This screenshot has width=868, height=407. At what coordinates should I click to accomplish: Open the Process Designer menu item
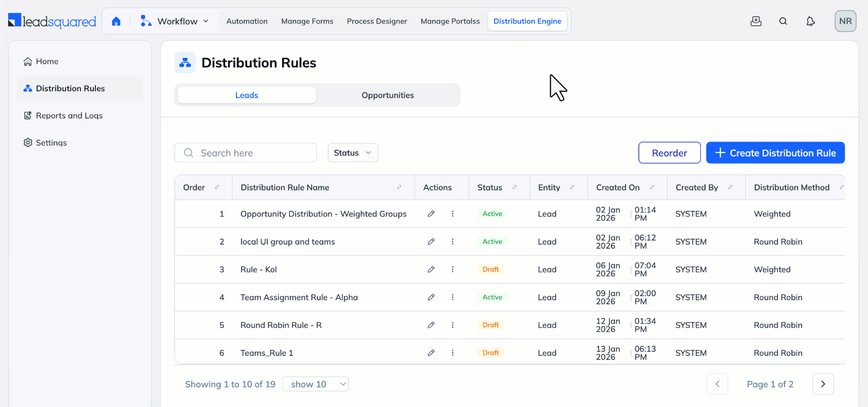coord(377,21)
